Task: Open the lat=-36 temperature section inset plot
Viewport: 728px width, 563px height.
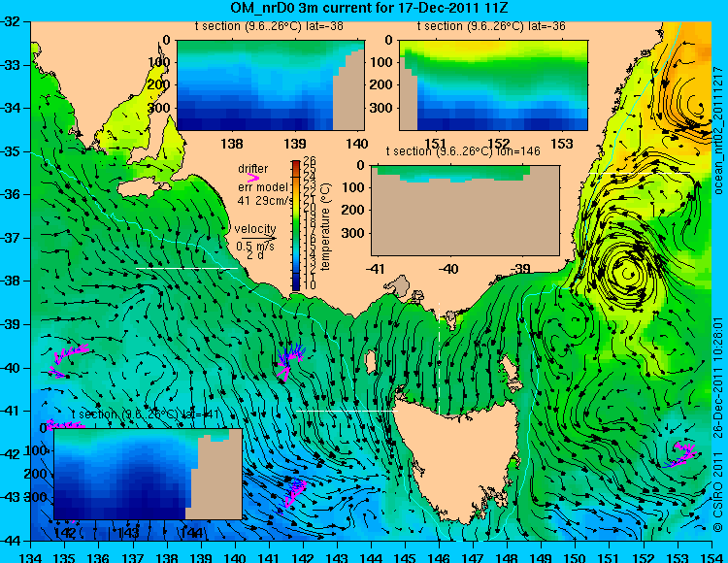Action: tap(493, 85)
